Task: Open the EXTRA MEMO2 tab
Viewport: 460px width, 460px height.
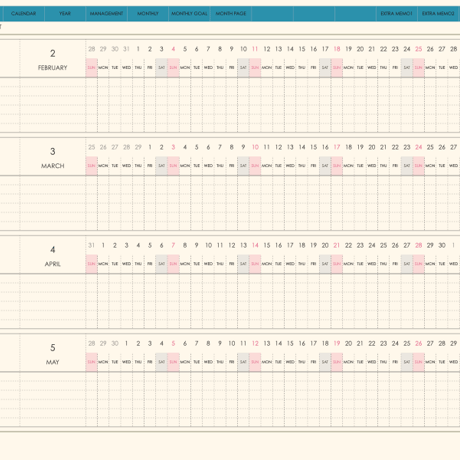Action: point(438,14)
